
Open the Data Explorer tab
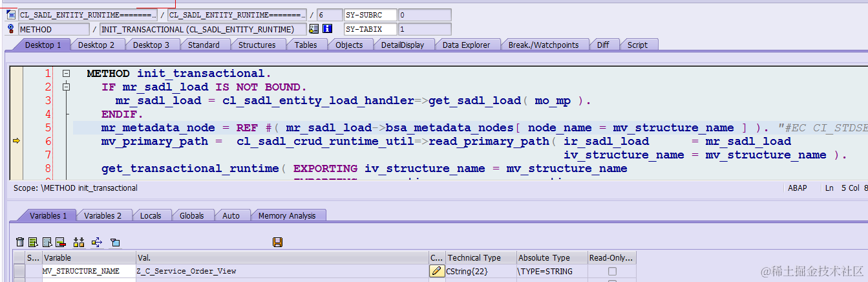(x=467, y=45)
